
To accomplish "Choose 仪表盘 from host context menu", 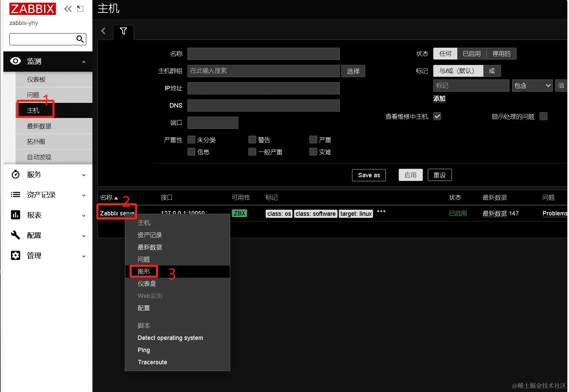I will click(x=177, y=284).
